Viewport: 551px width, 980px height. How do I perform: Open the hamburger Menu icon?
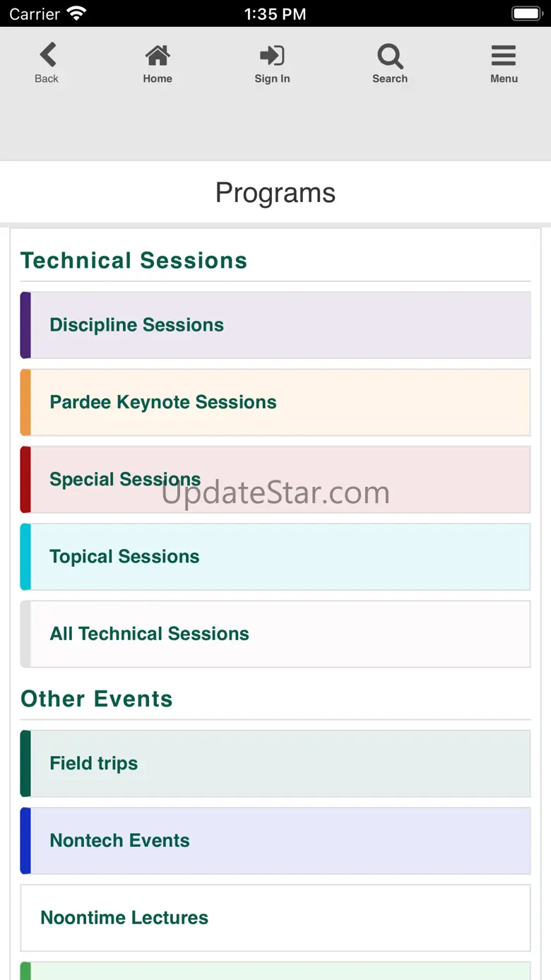tap(504, 56)
